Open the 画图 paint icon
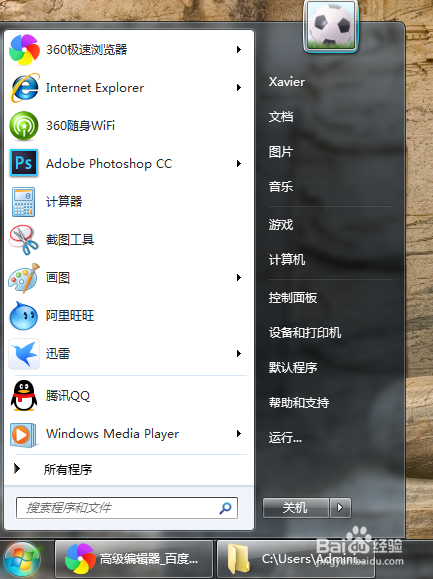 (24, 278)
